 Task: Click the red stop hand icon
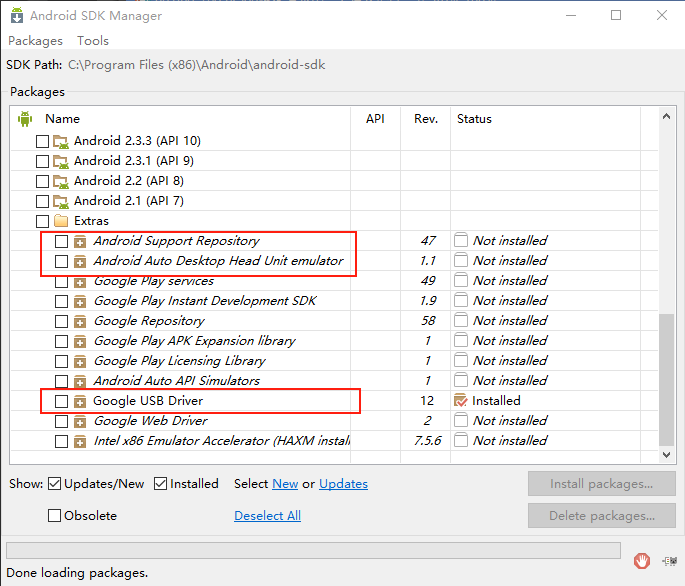[642, 560]
